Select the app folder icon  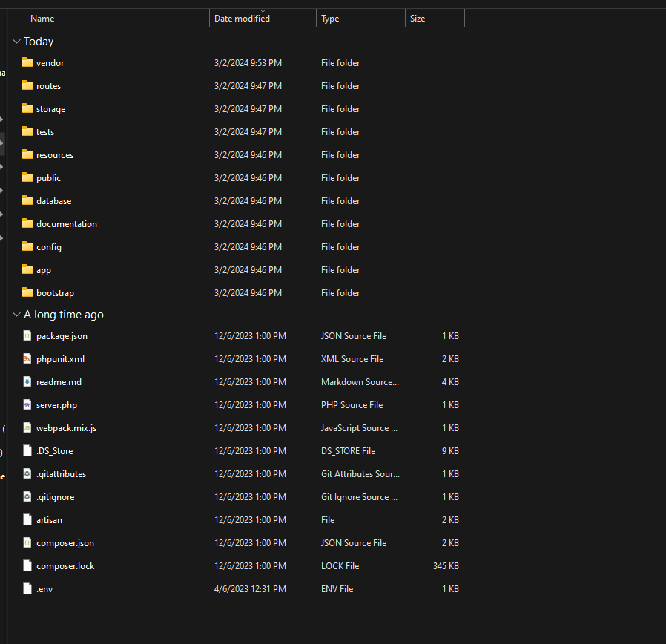point(27,269)
